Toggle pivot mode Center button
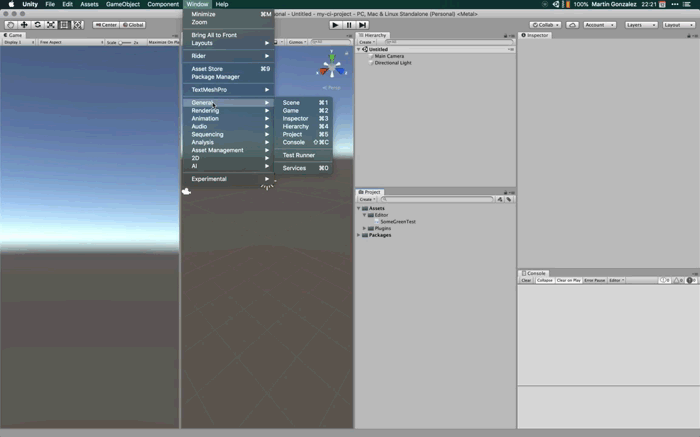The height and width of the screenshot is (437, 700). point(106,25)
